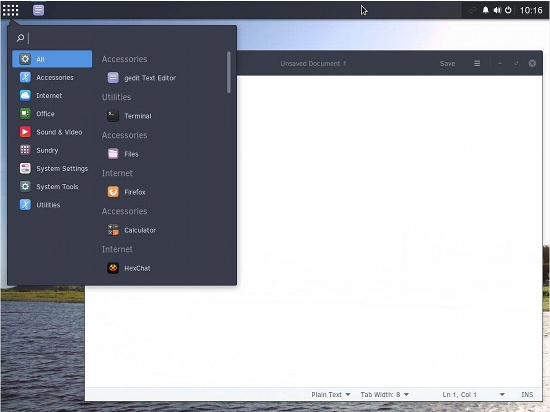Open the applications grid menu button
Viewport: 550px width, 412px height.
tap(11, 10)
